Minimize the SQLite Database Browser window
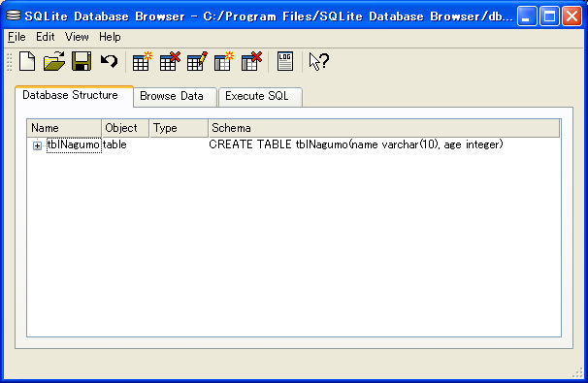 (527, 16)
